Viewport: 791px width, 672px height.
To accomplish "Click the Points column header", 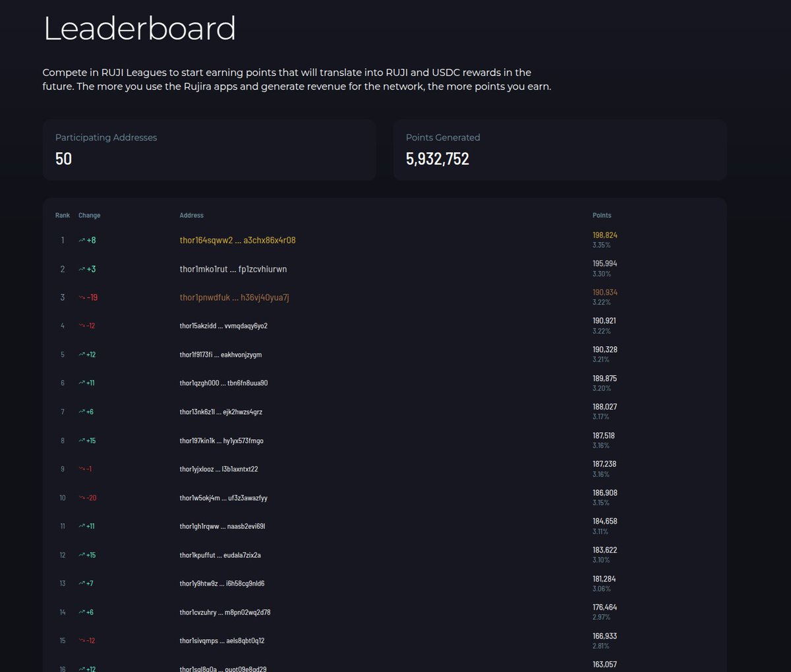I will (602, 216).
